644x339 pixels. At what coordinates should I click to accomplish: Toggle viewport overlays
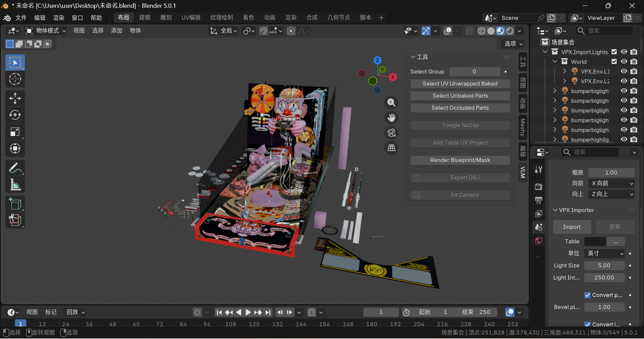pyautogui.click(x=448, y=31)
